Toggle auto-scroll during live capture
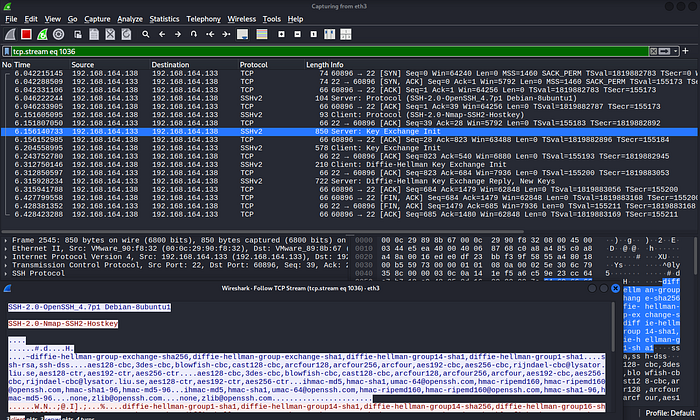The height and width of the screenshot is (420, 700). 242,34
